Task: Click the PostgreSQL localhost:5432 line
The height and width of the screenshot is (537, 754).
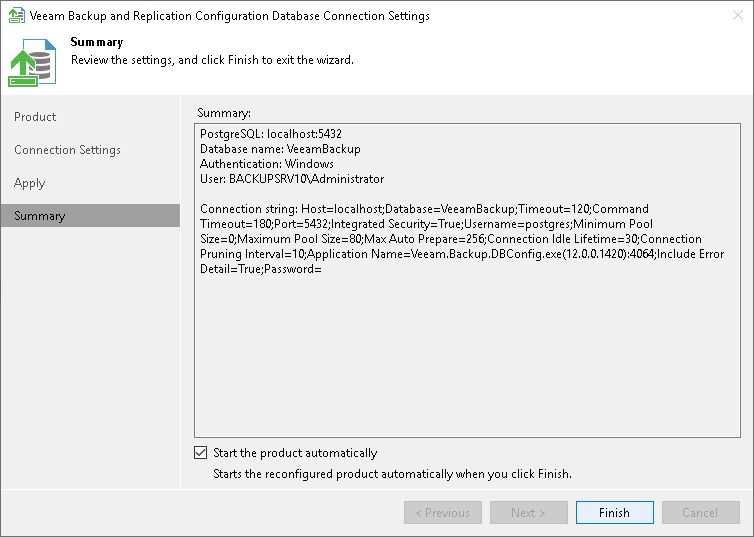Action: click(271, 133)
